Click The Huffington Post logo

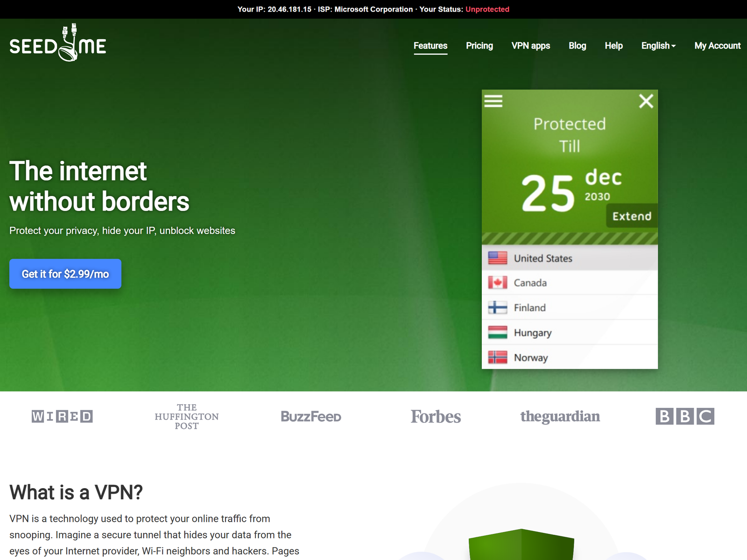coord(187,417)
